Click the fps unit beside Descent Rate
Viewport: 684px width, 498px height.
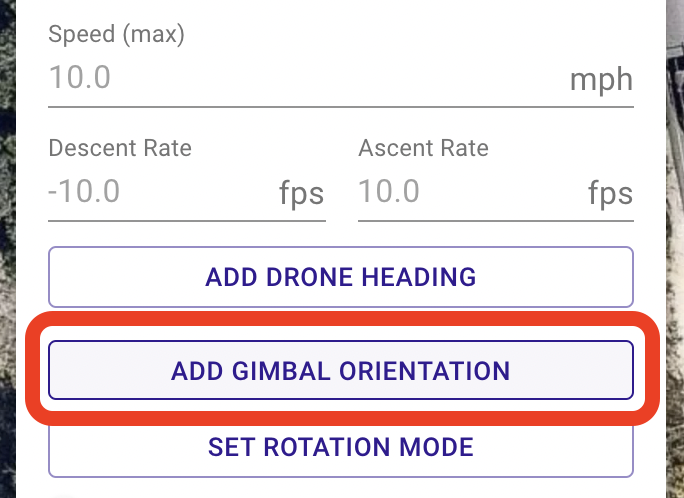point(302,193)
